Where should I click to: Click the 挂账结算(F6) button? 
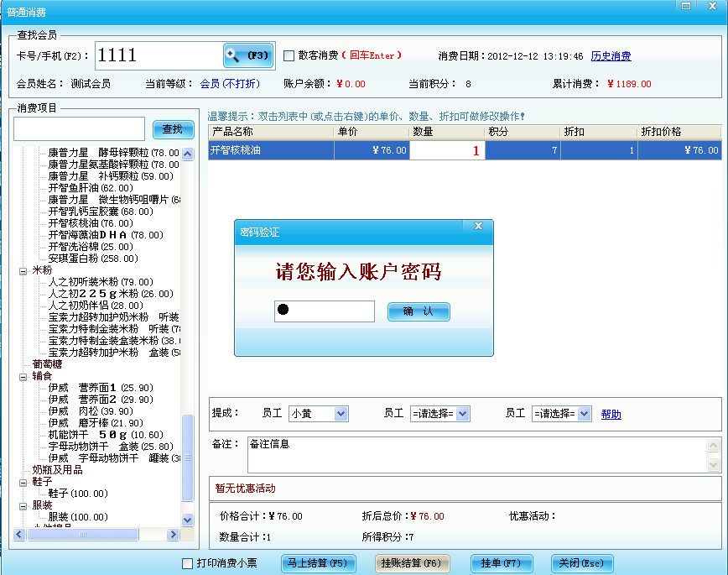coord(413,564)
